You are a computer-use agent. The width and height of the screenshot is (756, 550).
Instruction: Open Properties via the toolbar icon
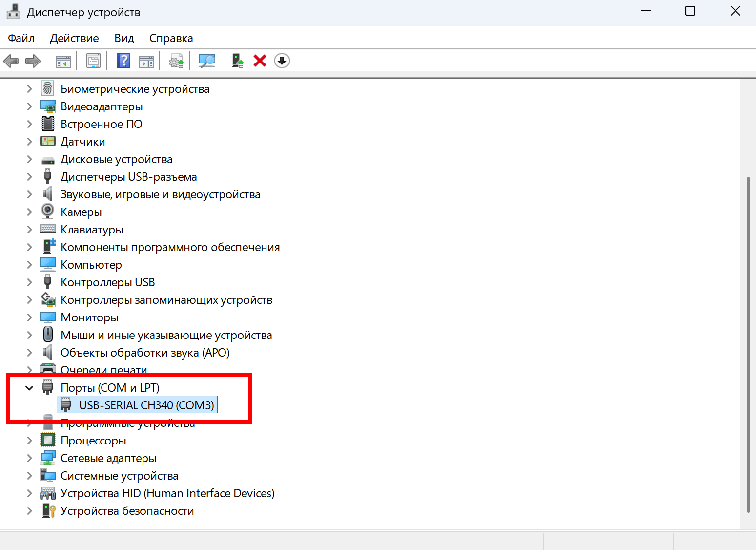[93, 61]
